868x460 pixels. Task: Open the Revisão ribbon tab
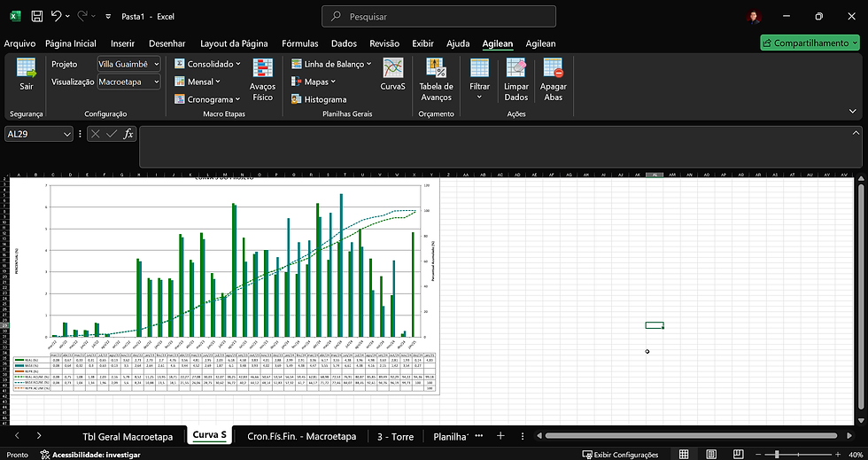pyautogui.click(x=384, y=43)
